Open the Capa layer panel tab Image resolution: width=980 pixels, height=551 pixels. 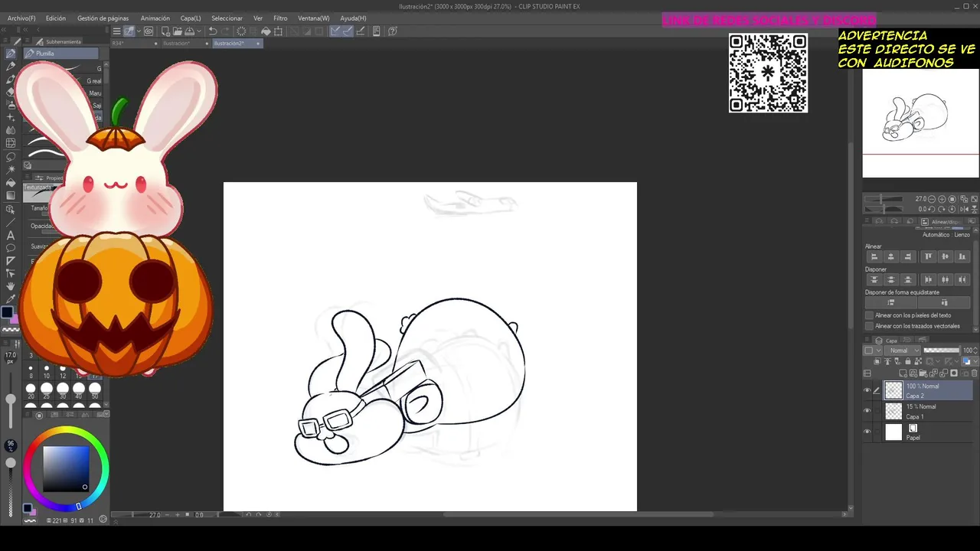[x=887, y=341]
